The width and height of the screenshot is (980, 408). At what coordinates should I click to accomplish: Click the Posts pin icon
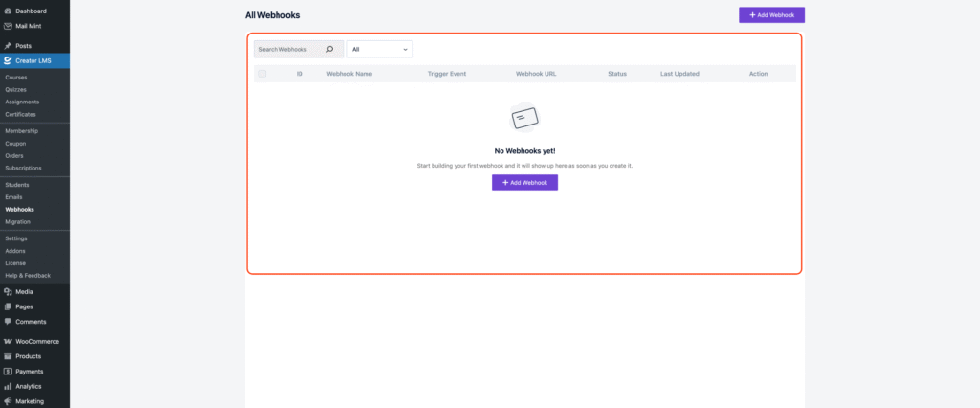pyautogui.click(x=8, y=46)
